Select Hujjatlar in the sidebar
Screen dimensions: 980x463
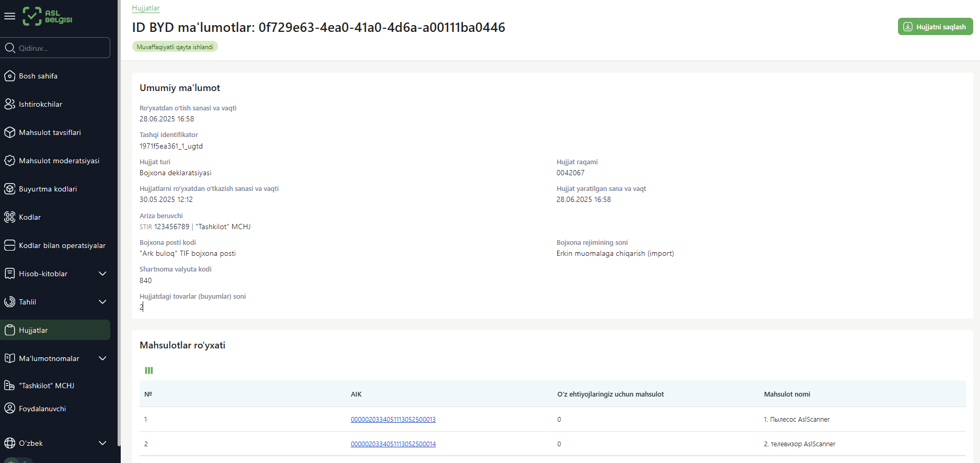point(33,330)
